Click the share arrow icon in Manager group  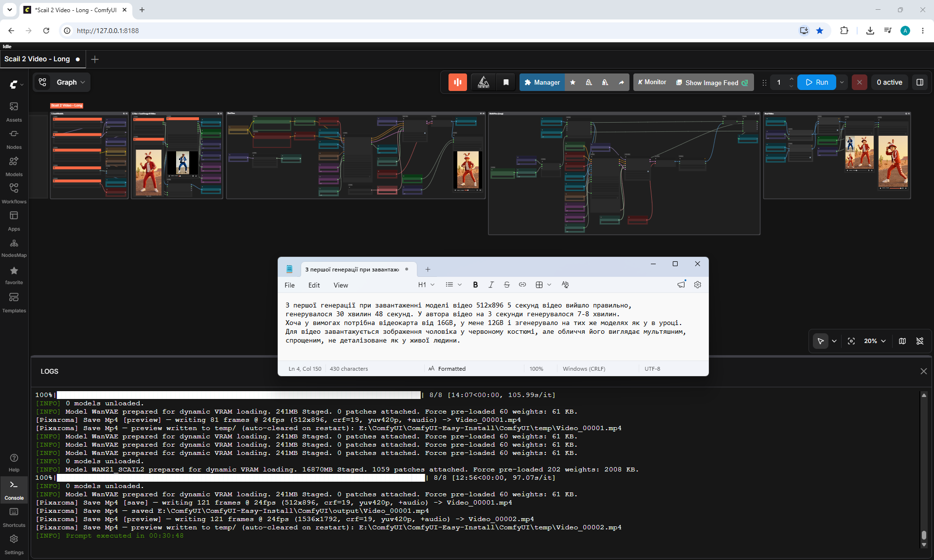[x=621, y=82]
